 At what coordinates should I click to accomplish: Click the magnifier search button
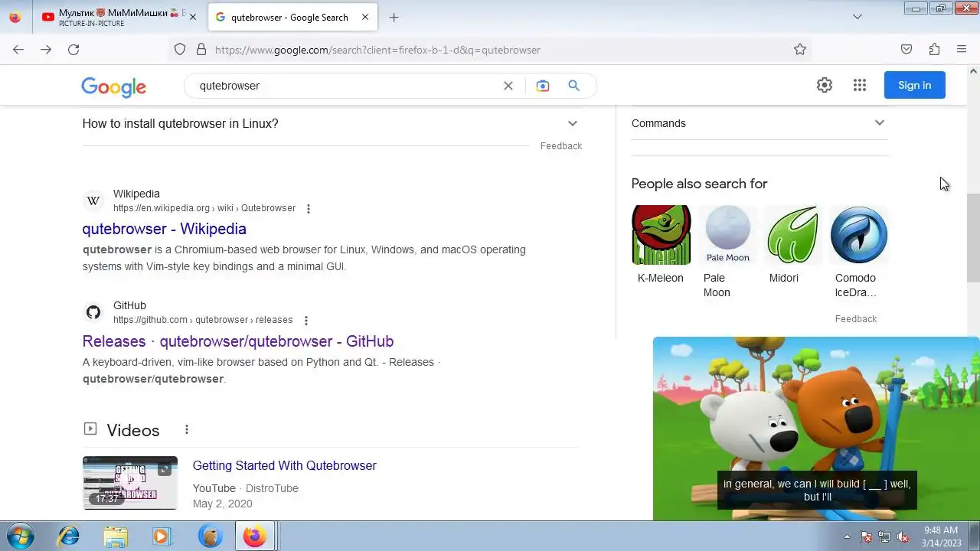[573, 86]
